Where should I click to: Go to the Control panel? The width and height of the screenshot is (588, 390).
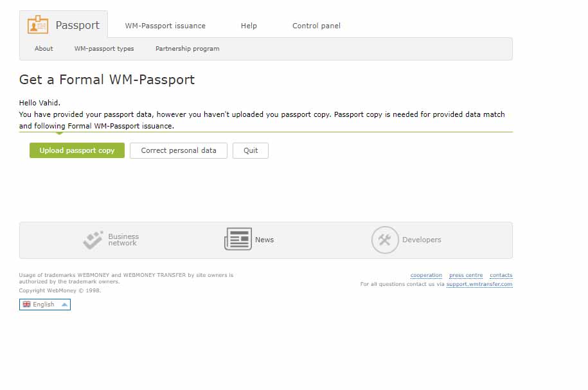pyautogui.click(x=317, y=26)
